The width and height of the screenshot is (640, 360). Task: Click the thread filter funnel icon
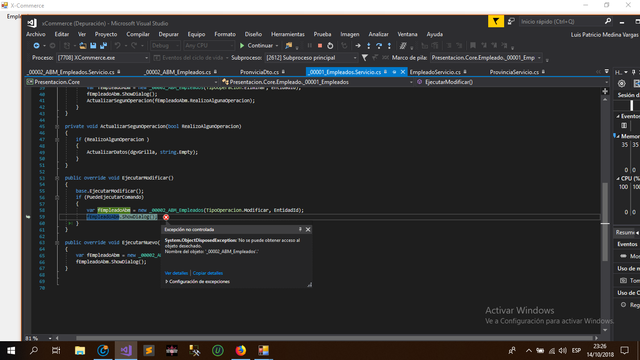click(x=364, y=58)
